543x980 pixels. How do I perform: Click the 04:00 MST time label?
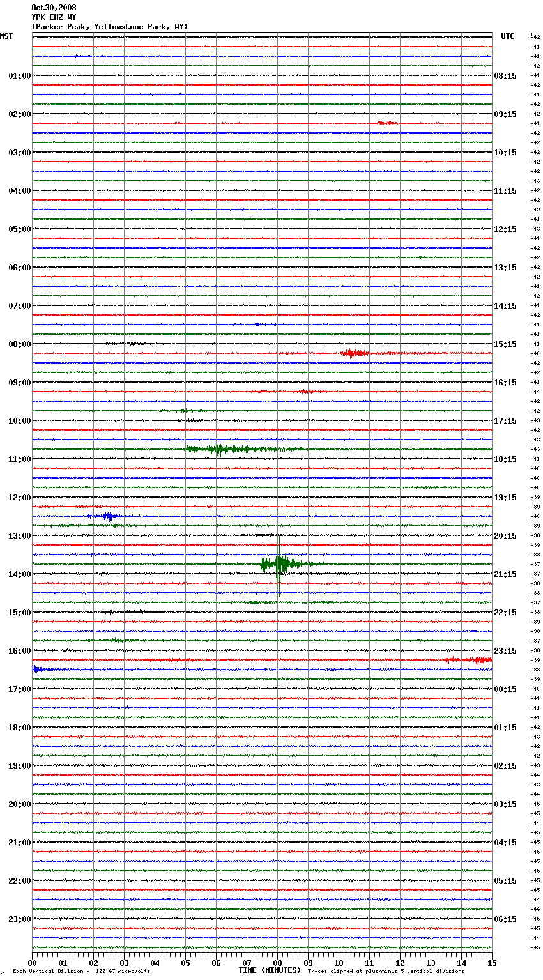(20, 191)
